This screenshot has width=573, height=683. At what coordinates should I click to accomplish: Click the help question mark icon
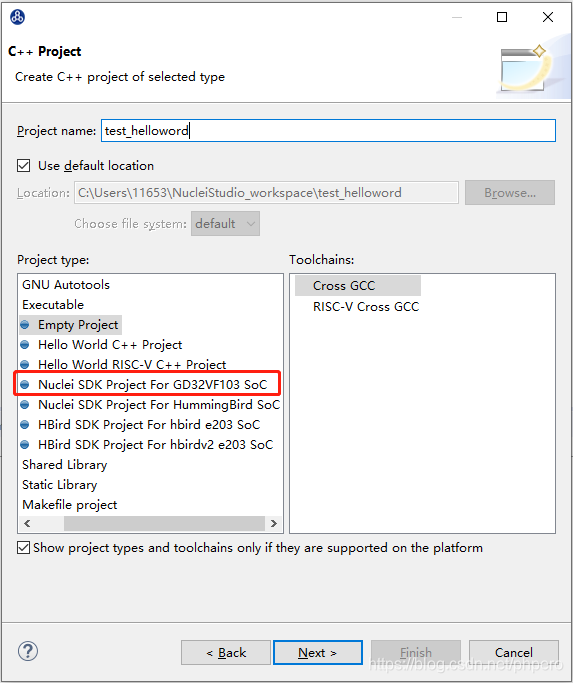27,651
